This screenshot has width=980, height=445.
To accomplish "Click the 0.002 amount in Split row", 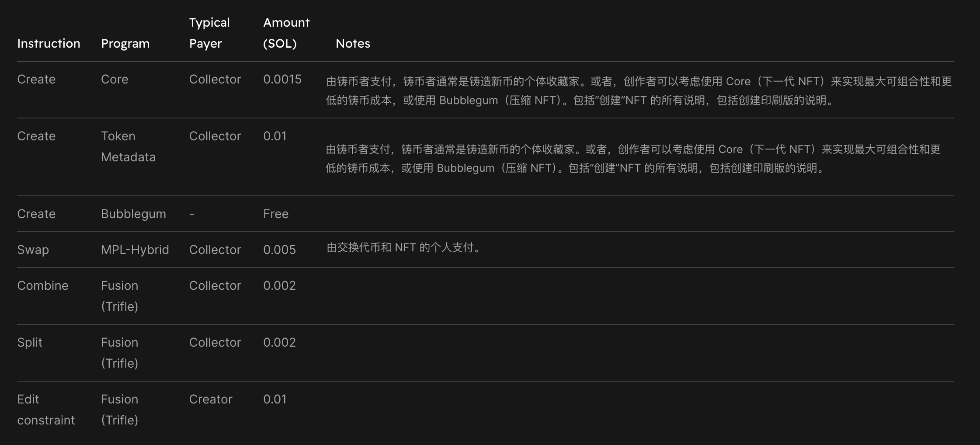I will 279,342.
